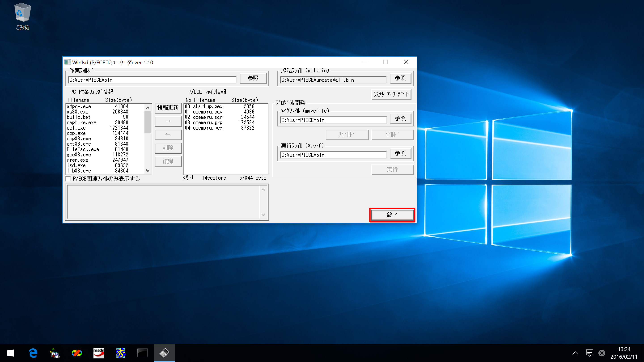Viewport: 644px width, 362px height.
Task: Select odemaru.scr in P/ECE file list
Action: [226, 117]
